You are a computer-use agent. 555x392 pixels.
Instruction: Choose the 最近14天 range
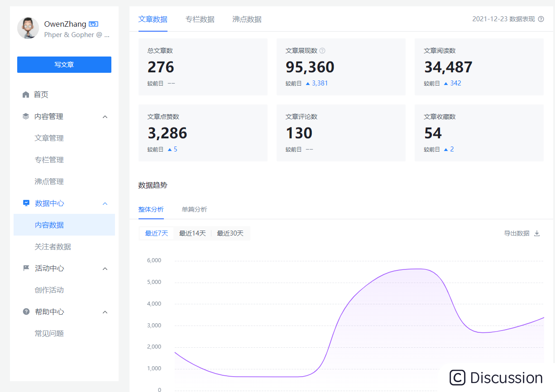click(x=192, y=233)
